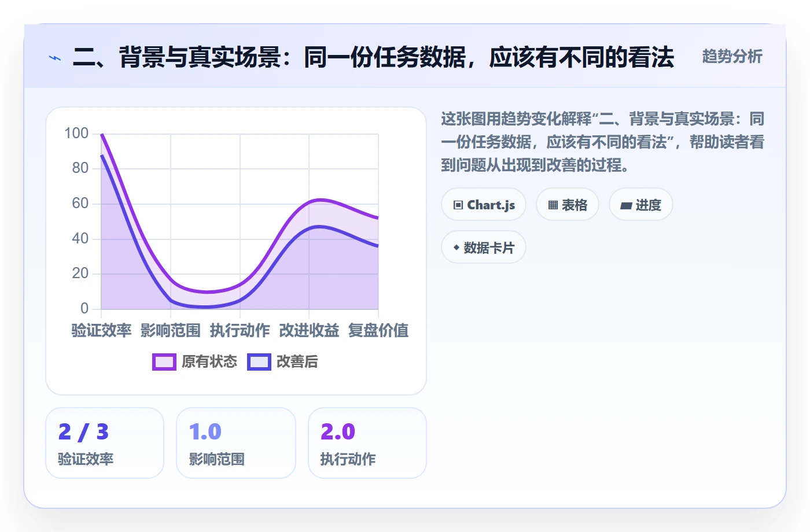
Task: Click the 数据卡片 diamond icon
Action: pos(456,247)
